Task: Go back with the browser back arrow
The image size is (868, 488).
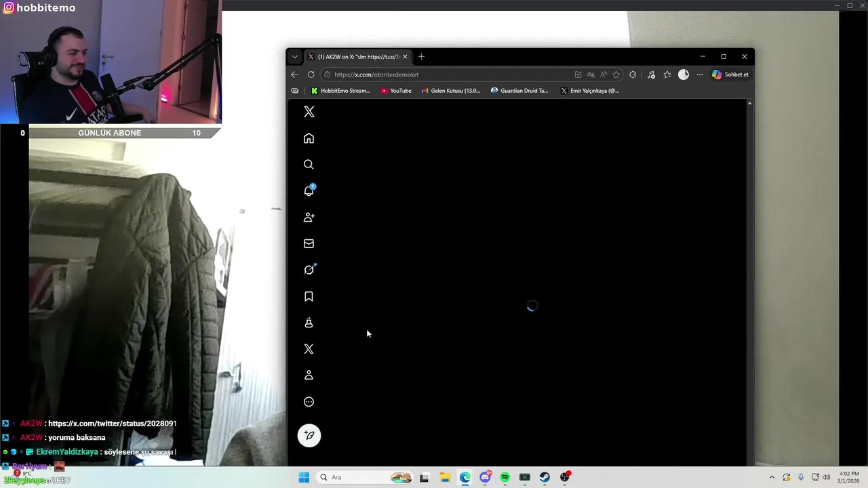Action: click(294, 75)
